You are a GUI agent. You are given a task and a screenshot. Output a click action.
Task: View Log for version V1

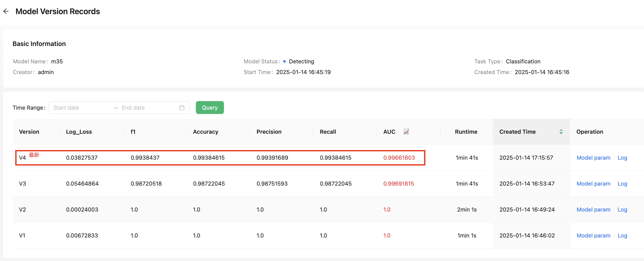click(622, 236)
